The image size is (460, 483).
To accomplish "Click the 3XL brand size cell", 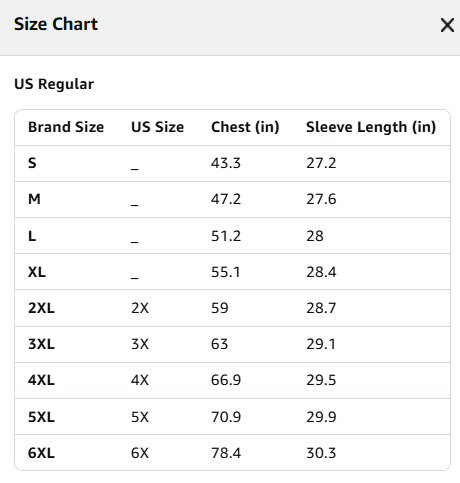I will (x=41, y=344).
